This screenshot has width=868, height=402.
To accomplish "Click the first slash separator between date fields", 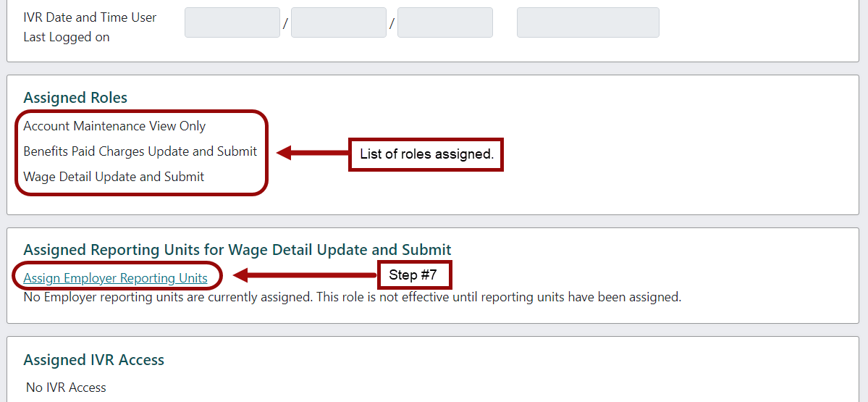I will coord(285,24).
